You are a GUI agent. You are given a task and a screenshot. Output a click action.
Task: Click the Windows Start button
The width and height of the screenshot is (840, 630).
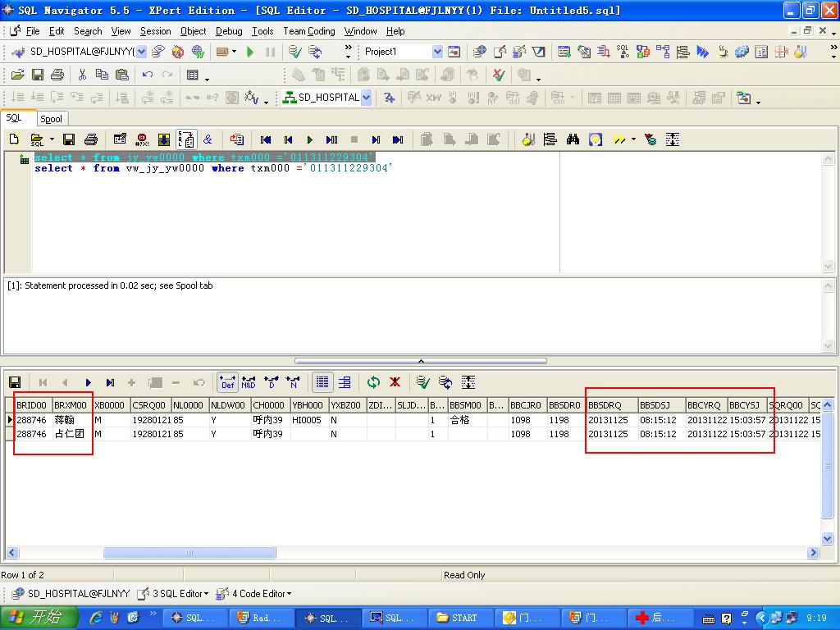pos(39,618)
